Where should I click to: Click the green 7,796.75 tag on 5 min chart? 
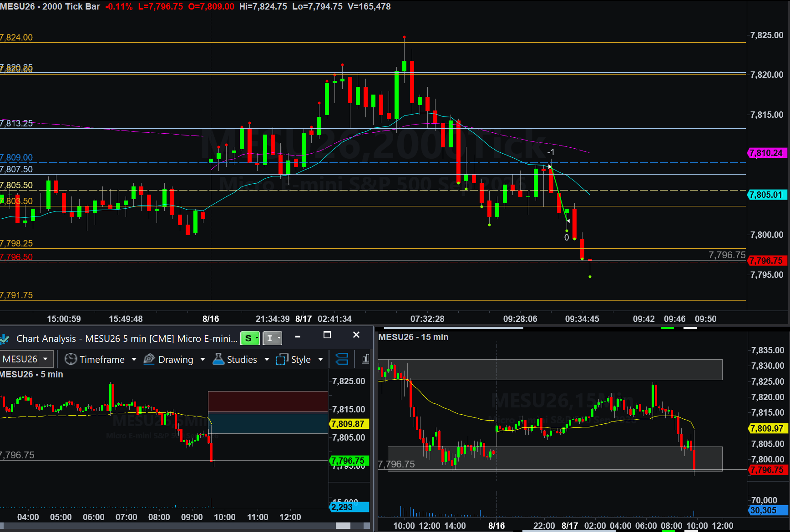[349, 461]
